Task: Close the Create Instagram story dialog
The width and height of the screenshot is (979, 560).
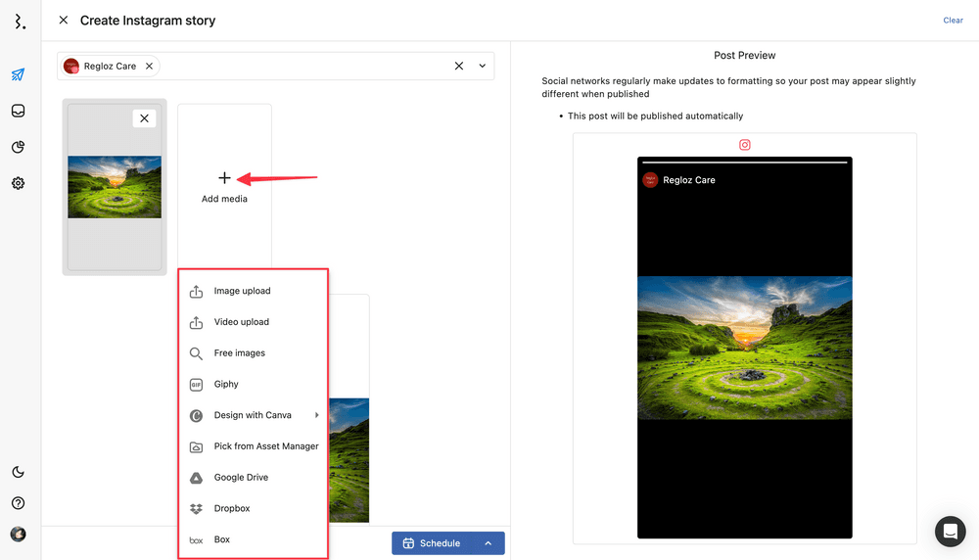Action: coord(64,21)
